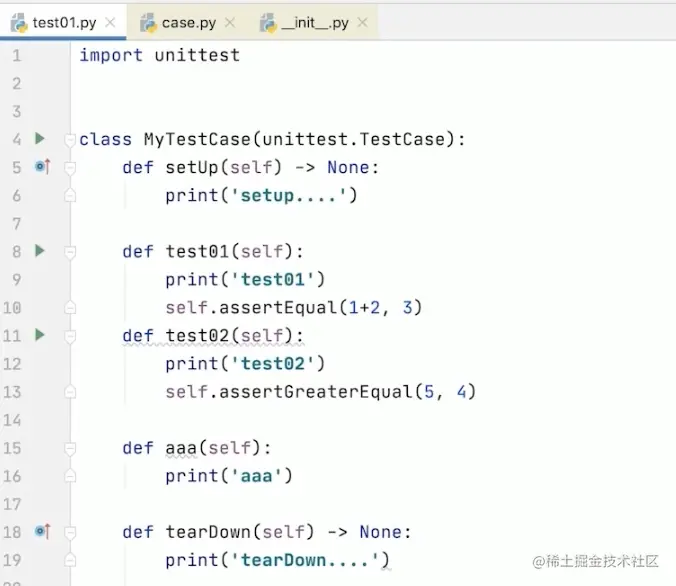Click the 'tearDown' method name
Screen dimensions: 676x586
point(208,532)
